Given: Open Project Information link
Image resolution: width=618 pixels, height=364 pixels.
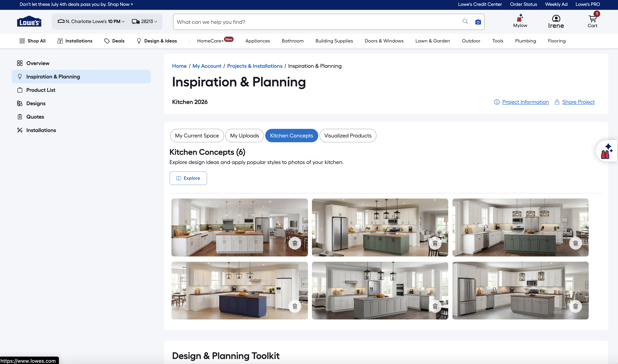Looking at the screenshot, I should click(525, 102).
